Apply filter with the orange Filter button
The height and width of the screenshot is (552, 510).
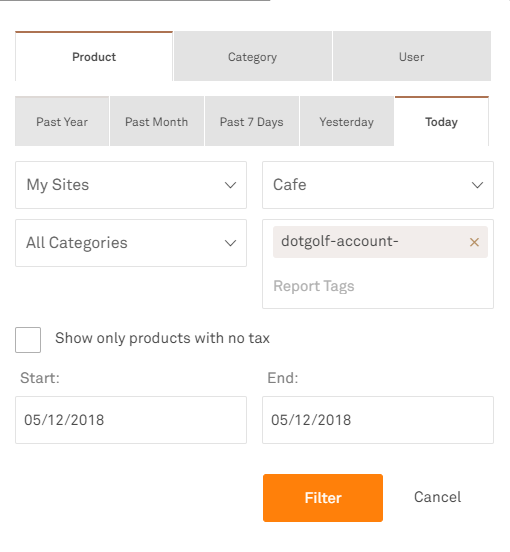coord(323,498)
